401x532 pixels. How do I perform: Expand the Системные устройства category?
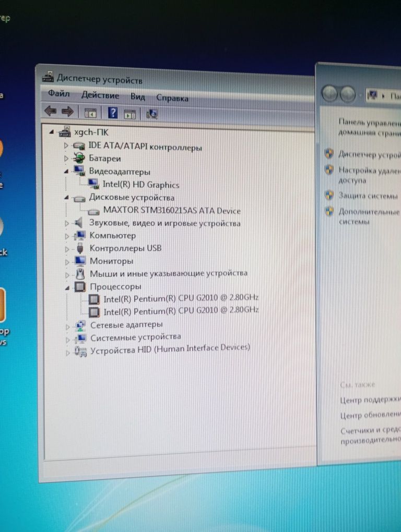point(67,340)
